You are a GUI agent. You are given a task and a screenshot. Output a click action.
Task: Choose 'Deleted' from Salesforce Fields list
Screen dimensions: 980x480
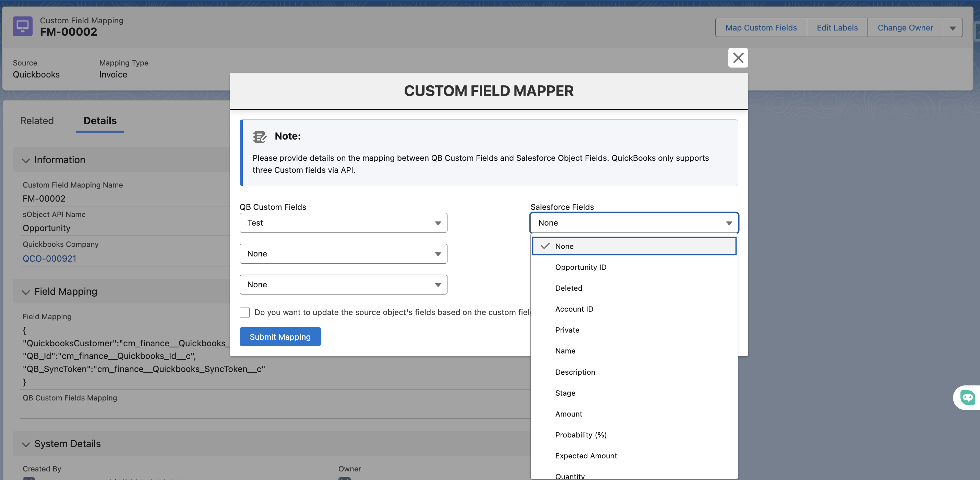[x=634, y=288]
